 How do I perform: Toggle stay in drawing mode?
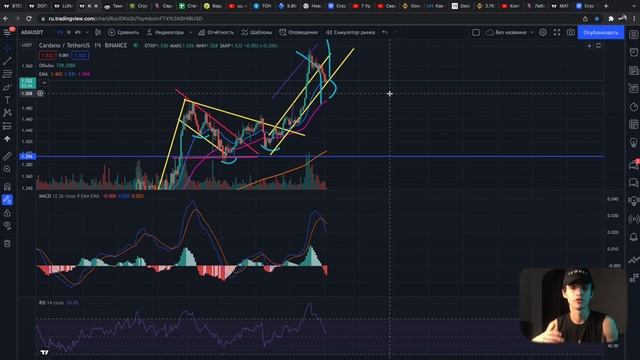pos(7,200)
